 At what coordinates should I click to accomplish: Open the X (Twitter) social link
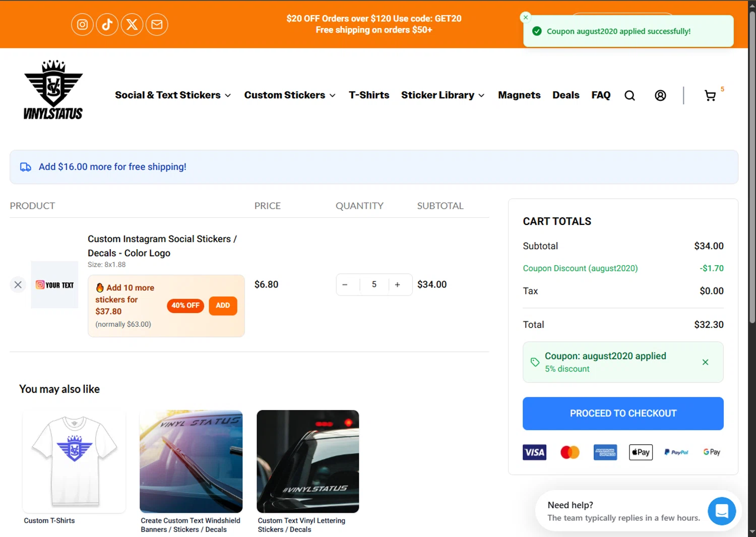pos(132,24)
